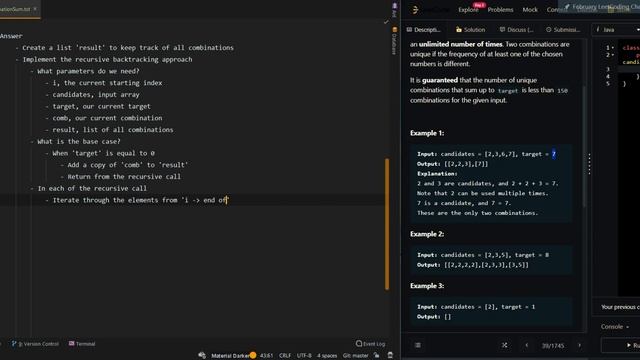Open the Git: master branch menu
This screenshot has width=640, height=360.
coord(356,356)
